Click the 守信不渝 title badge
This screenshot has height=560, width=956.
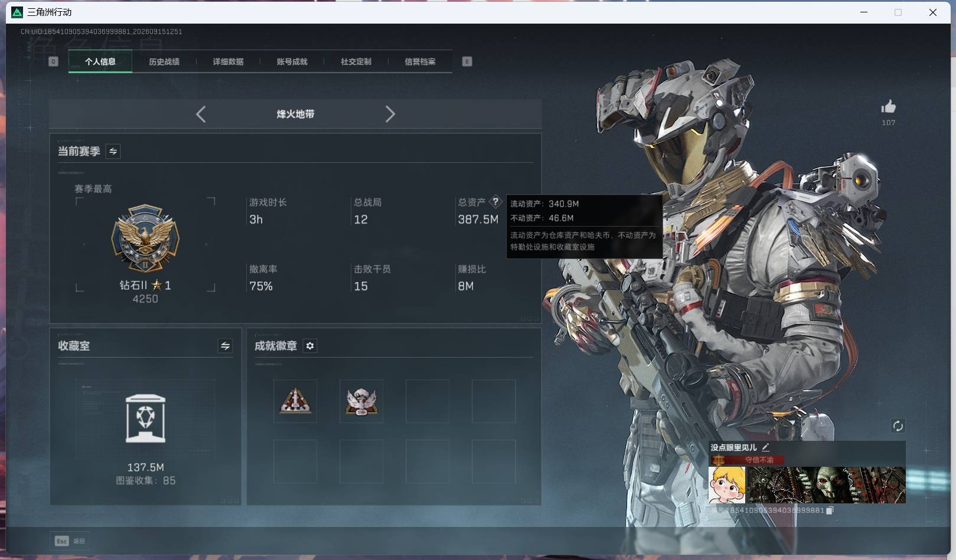point(748,460)
